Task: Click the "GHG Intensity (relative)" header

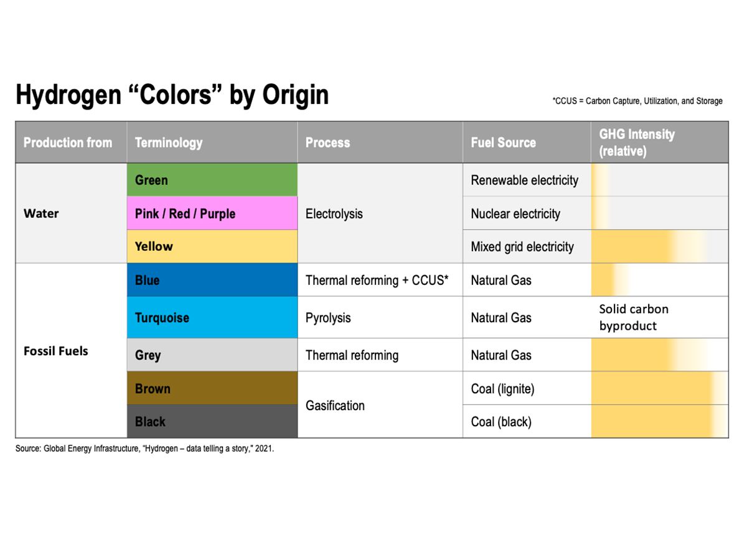Action: [x=637, y=142]
